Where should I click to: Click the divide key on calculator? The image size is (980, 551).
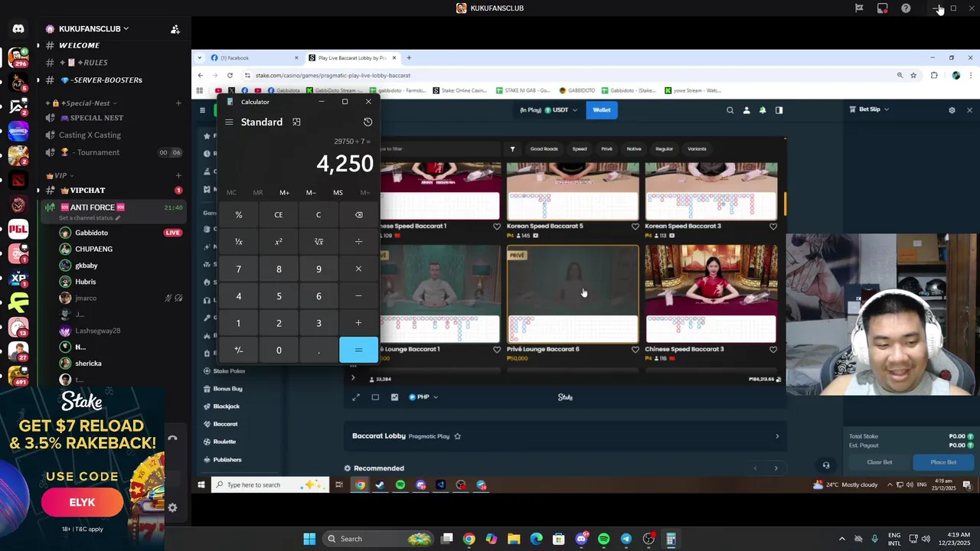tap(358, 241)
